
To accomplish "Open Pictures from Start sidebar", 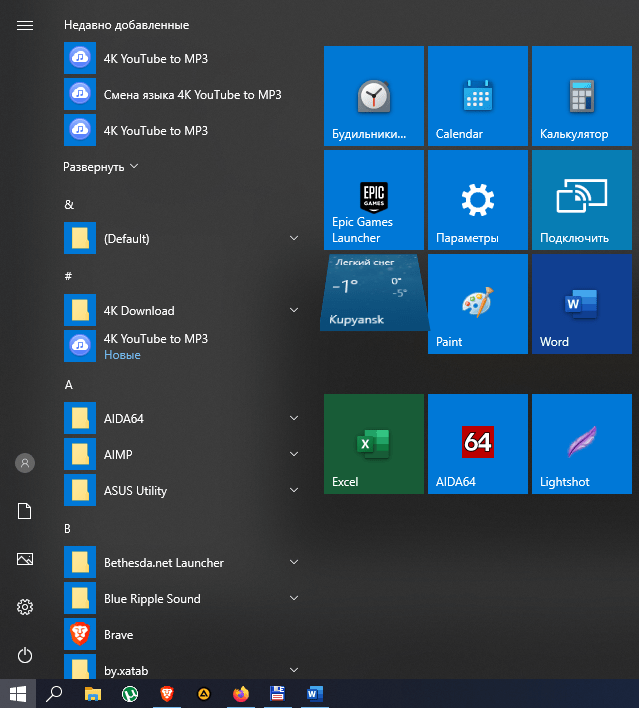I will pyautogui.click(x=25, y=559).
